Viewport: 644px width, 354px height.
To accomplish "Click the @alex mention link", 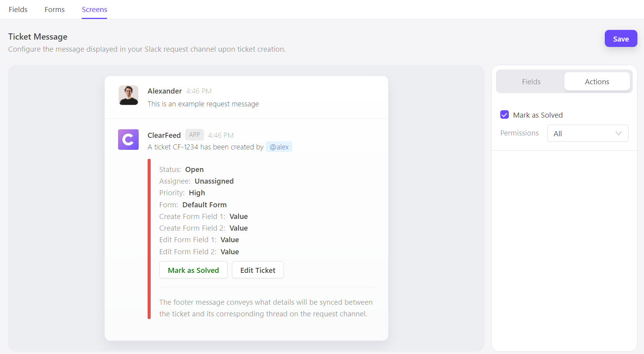I will point(279,147).
